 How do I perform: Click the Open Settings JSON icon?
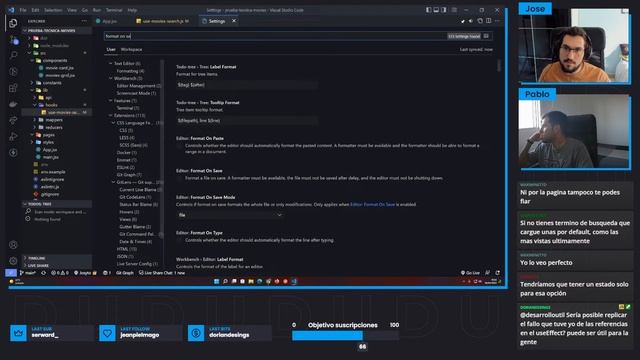coord(480,21)
